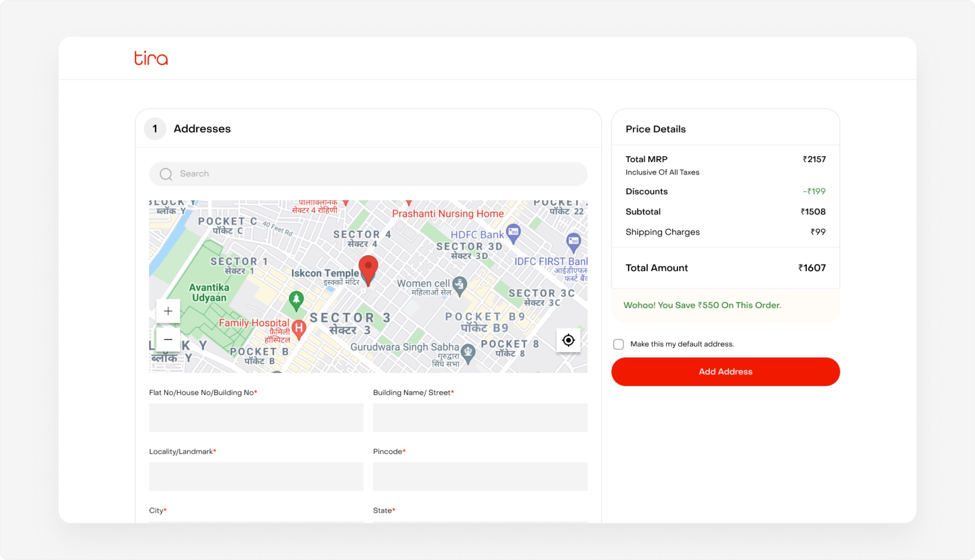This screenshot has width=975, height=560.
Task: Click the Family Hospital map marker
Action: [299, 328]
